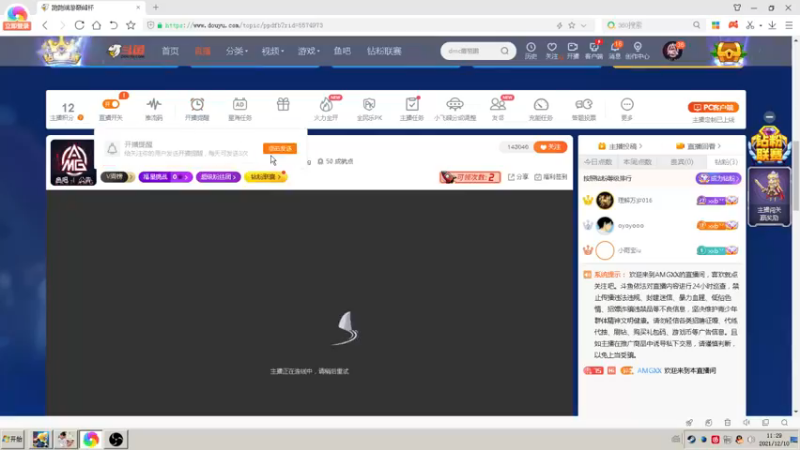Open the highlighted 直播 nav item
This screenshot has width=800, height=450.
pyautogui.click(x=203, y=51)
